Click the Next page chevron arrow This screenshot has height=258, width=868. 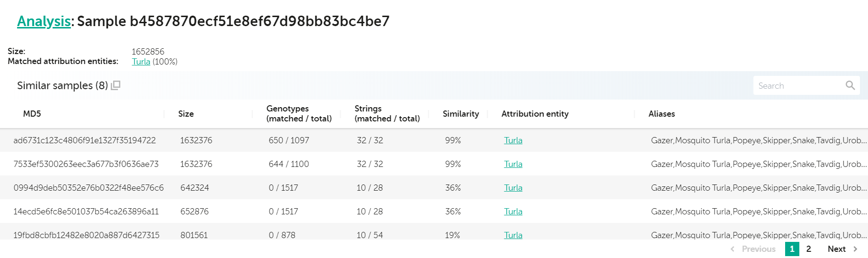tap(855, 249)
